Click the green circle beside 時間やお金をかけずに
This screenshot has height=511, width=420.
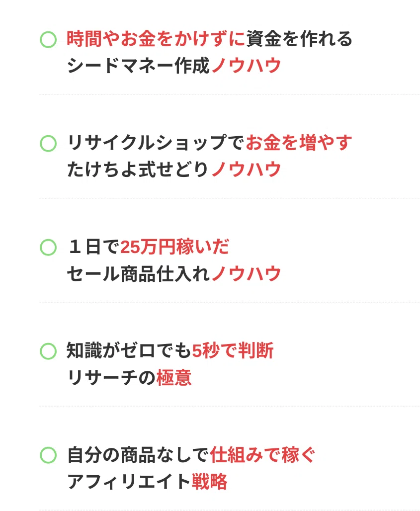[48, 39]
